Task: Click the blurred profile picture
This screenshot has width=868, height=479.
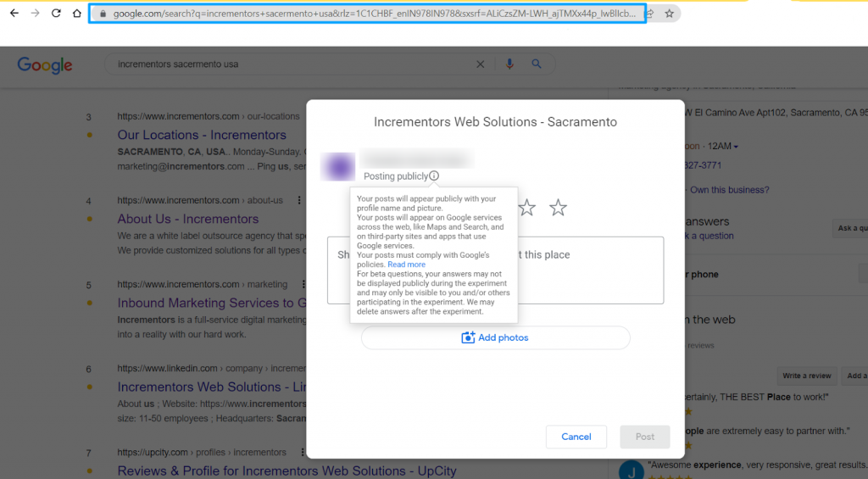Action: tap(337, 167)
